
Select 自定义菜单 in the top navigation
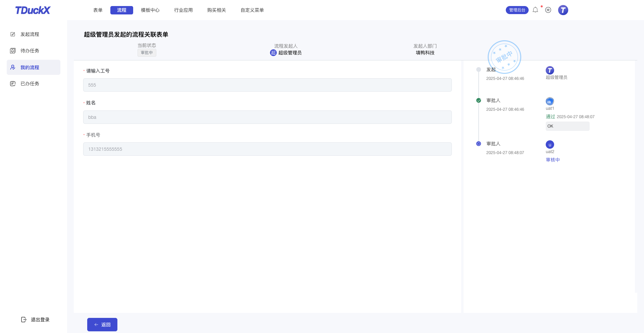(x=252, y=10)
